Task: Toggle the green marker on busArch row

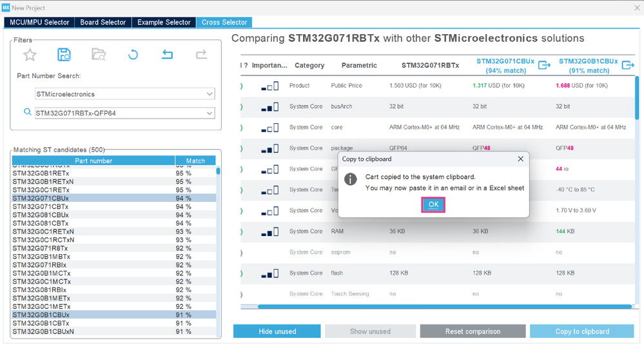Action: tap(242, 107)
